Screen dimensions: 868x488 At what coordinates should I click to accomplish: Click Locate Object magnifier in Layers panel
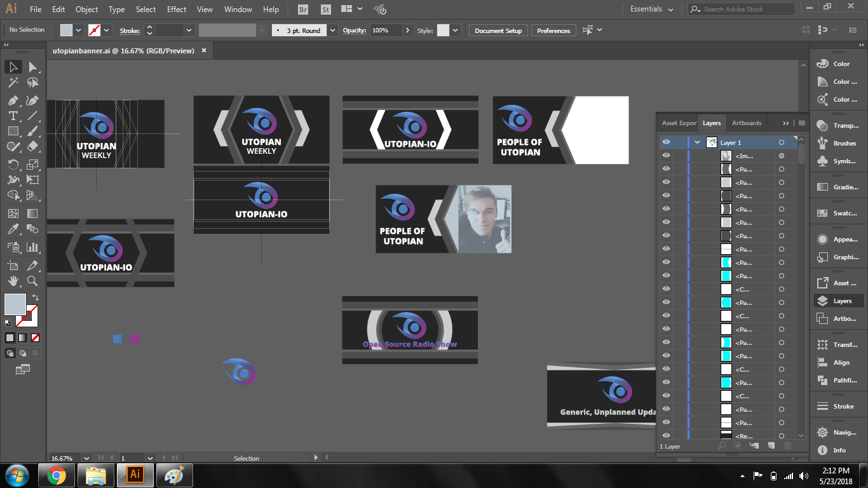722,446
